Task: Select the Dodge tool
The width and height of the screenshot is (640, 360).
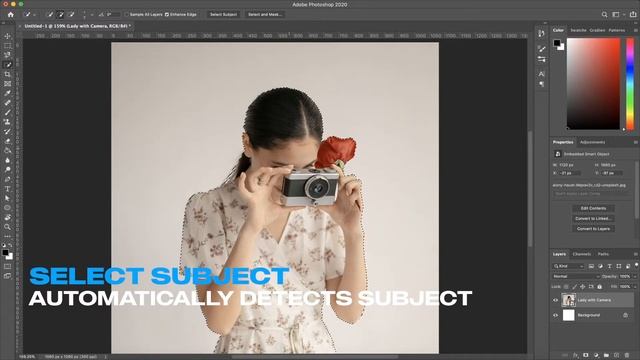Action: click(7, 170)
